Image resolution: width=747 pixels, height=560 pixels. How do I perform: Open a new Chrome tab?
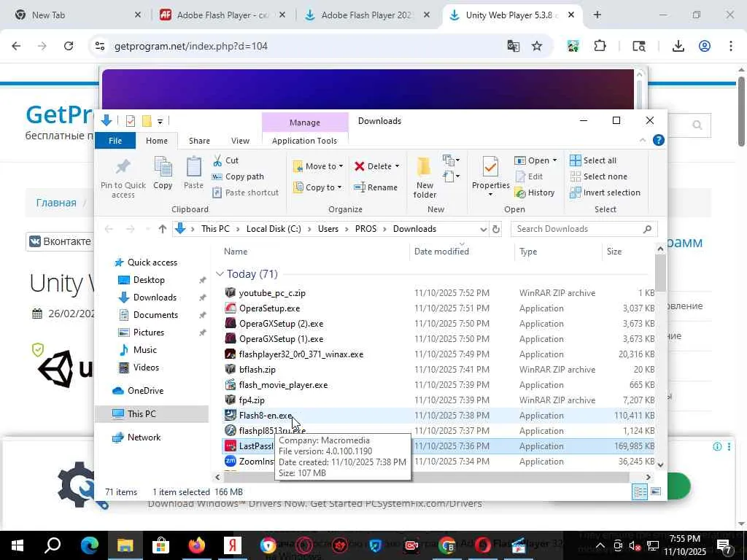coord(597,15)
